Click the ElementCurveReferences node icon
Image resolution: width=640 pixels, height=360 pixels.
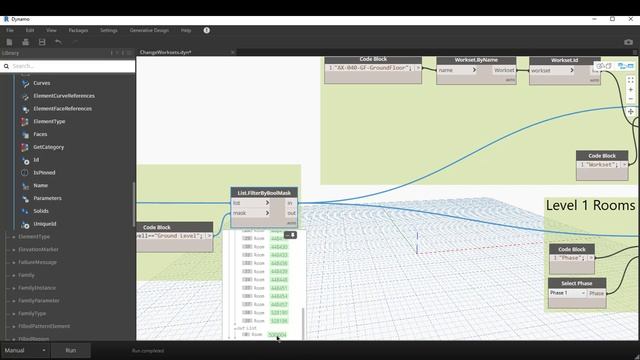pyautogui.click(x=25, y=96)
